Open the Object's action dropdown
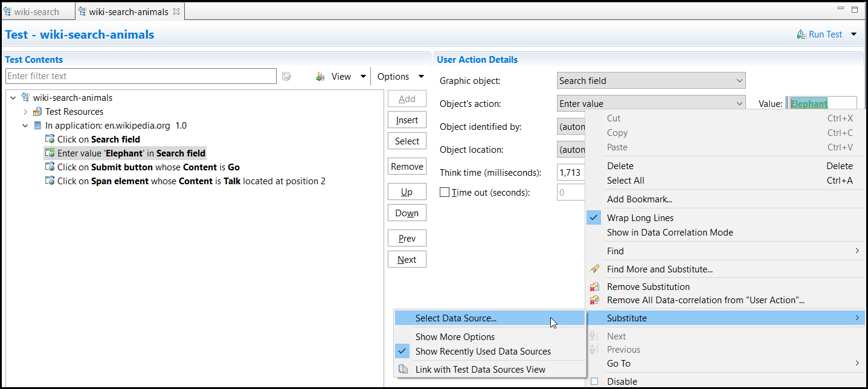Viewport: 868px width, 389px height. tap(739, 103)
